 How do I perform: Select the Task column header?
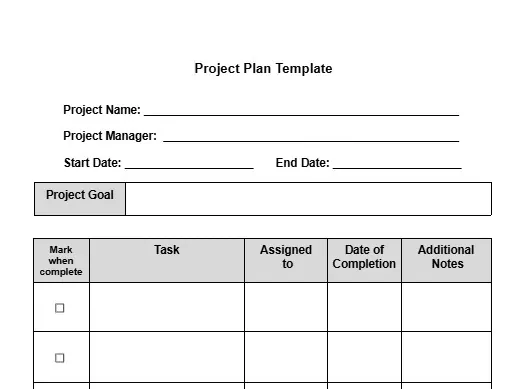[167, 260]
